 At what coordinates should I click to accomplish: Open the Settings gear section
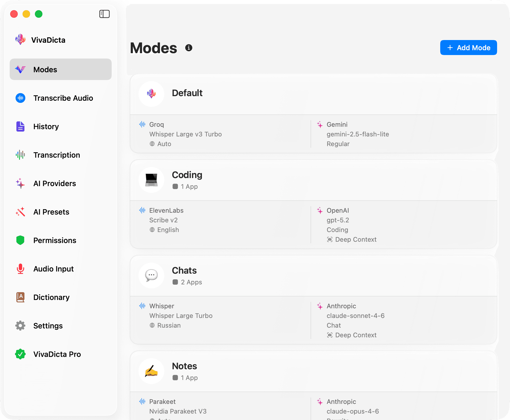pos(48,325)
